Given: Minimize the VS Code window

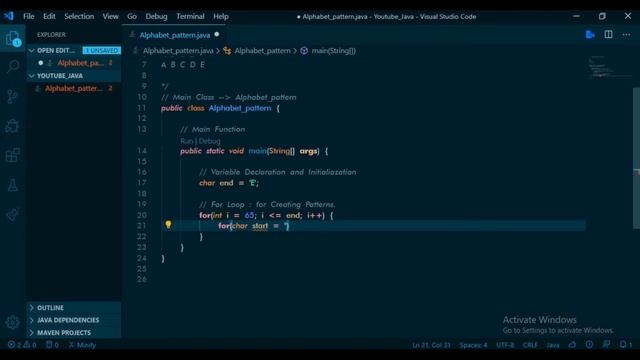Looking at the screenshot, I should 576,16.
